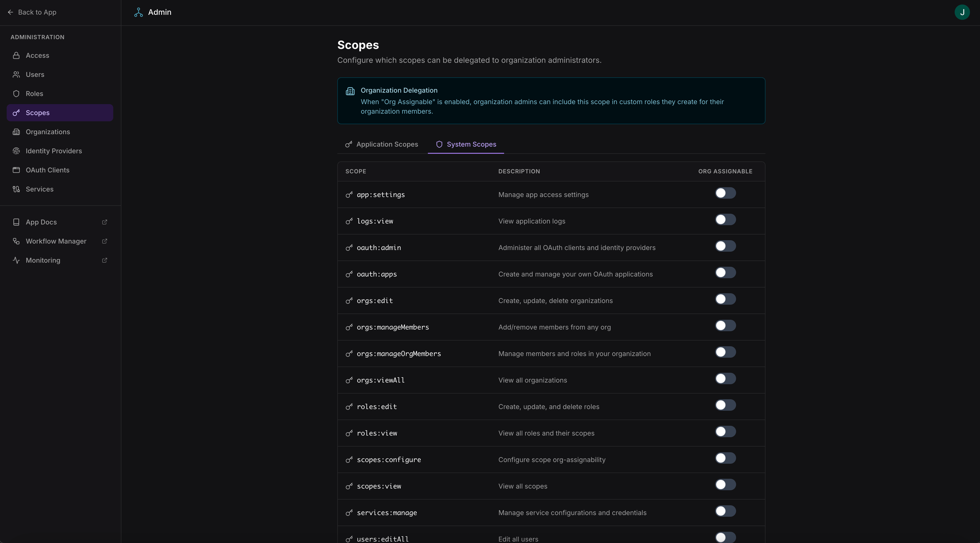Image resolution: width=980 pixels, height=543 pixels.
Task: Open the Access admin section
Action: pyautogui.click(x=60, y=55)
